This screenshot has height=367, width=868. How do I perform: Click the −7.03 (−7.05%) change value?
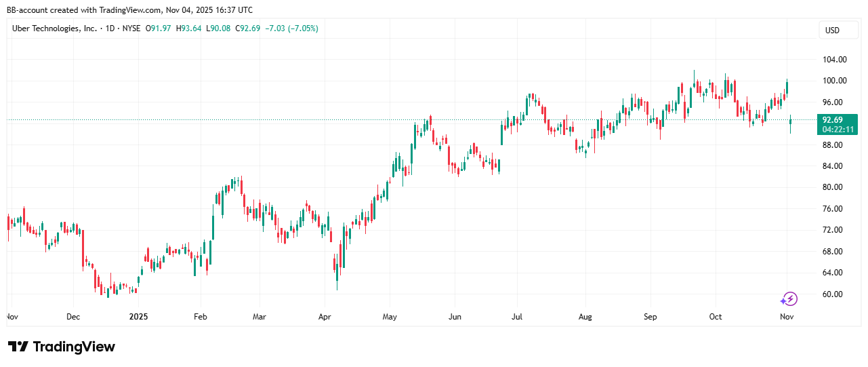[291, 28]
